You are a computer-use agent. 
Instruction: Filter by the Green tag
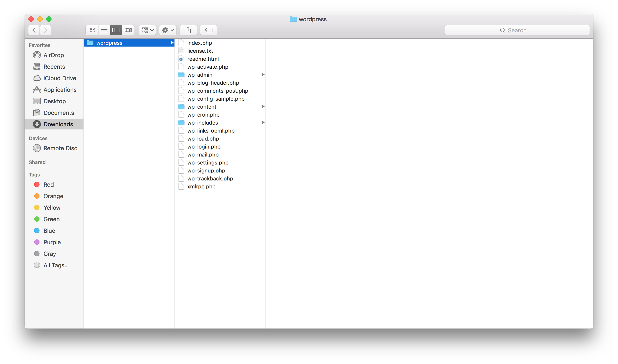click(54, 219)
